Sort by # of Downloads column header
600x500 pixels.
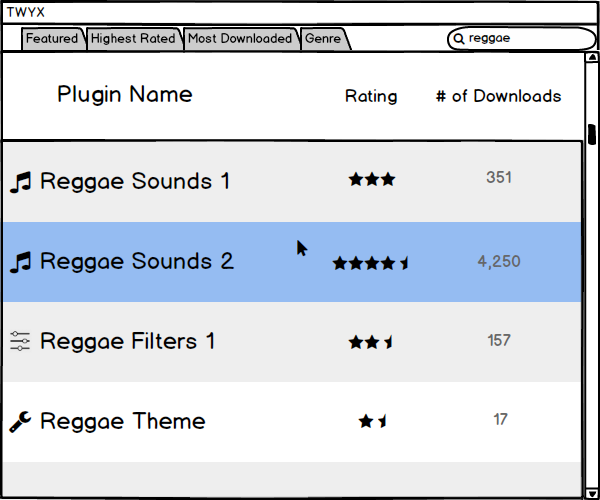coord(499,96)
